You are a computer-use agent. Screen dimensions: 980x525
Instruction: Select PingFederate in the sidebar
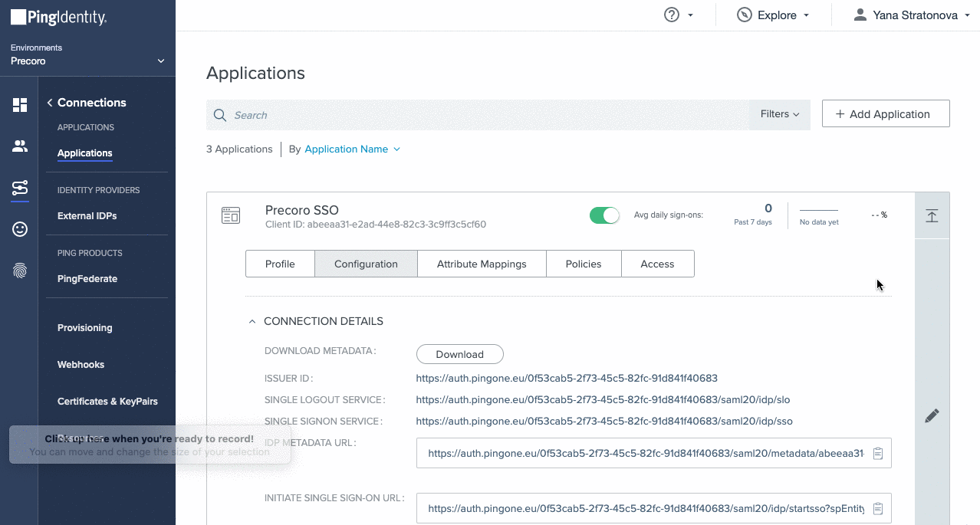(x=87, y=279)
